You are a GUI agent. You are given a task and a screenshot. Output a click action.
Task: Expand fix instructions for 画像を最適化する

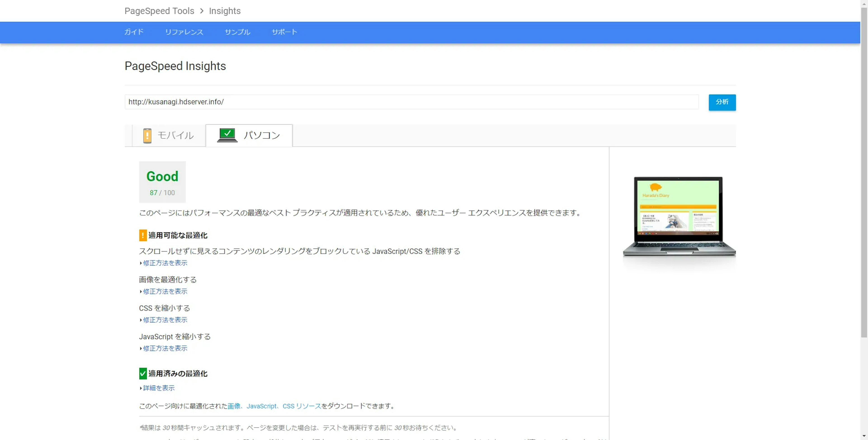pyautogui.click(x=165, y=292)
